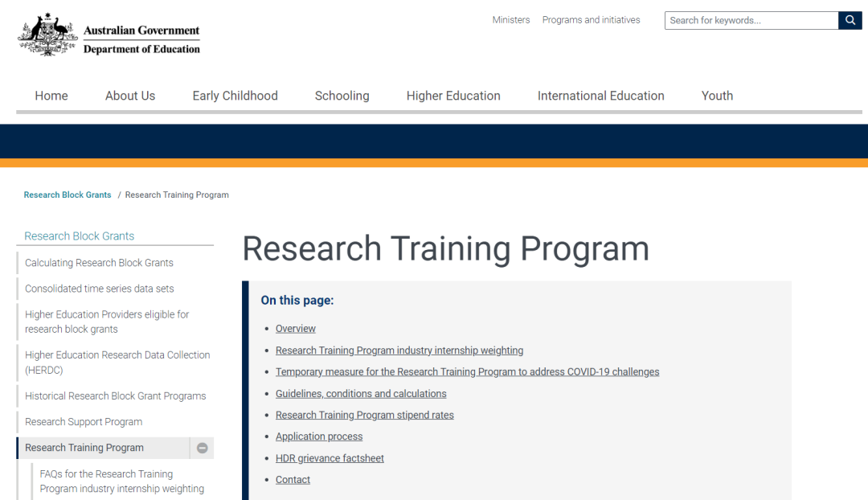Open the Ministers link in header

tap(511, 20)
